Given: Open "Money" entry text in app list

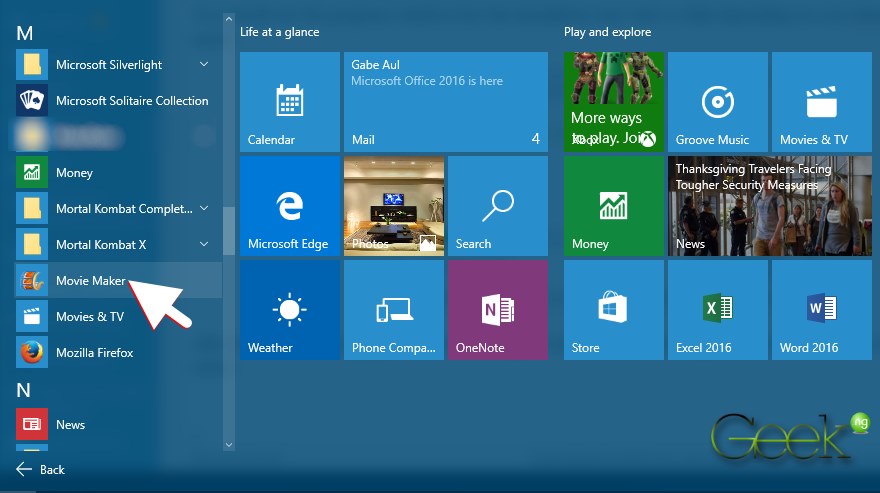Looking at the screenshot, I should coord(74,173).
